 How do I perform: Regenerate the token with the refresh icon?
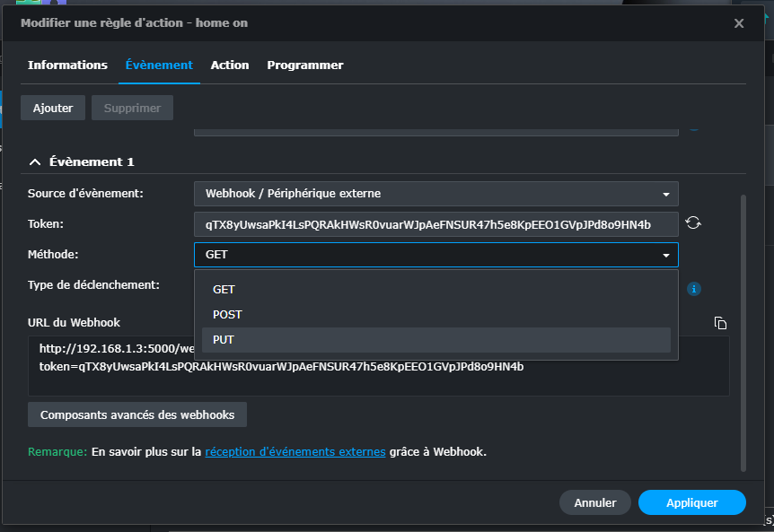(692, 223)
